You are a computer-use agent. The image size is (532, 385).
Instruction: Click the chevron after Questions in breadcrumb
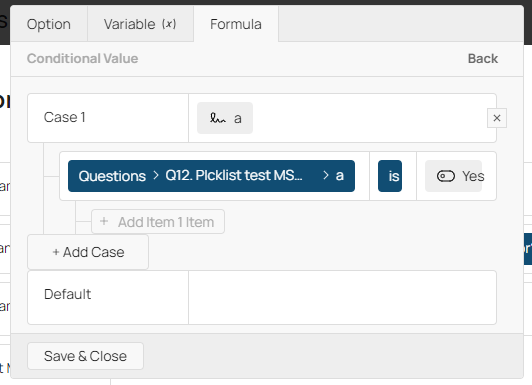156,175
